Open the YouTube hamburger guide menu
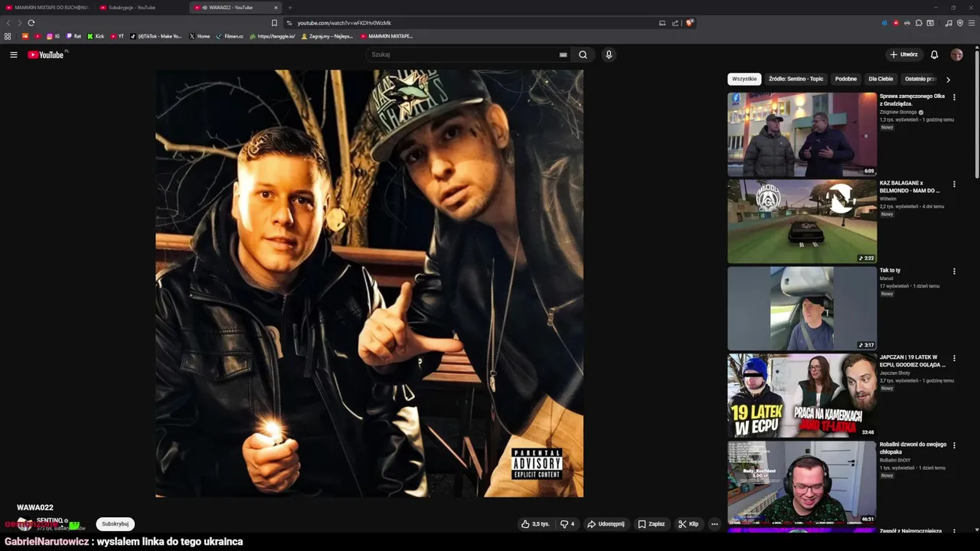Screen dimensions: 980x551 [x=14, y=54]
